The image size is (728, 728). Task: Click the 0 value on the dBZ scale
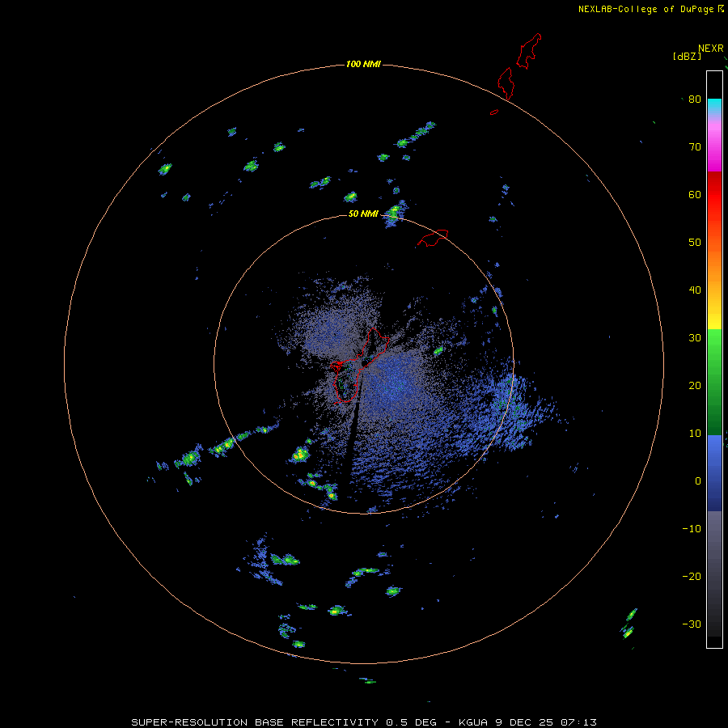click(698, 481)
